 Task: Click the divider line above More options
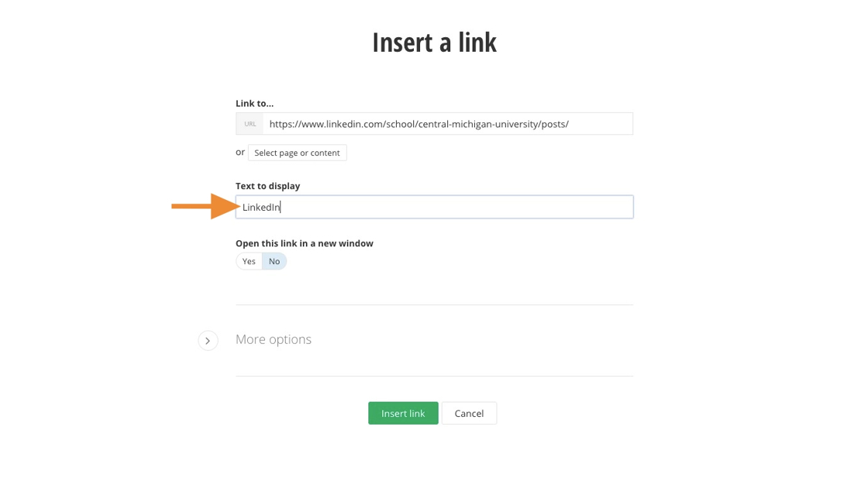pos(434,305)
